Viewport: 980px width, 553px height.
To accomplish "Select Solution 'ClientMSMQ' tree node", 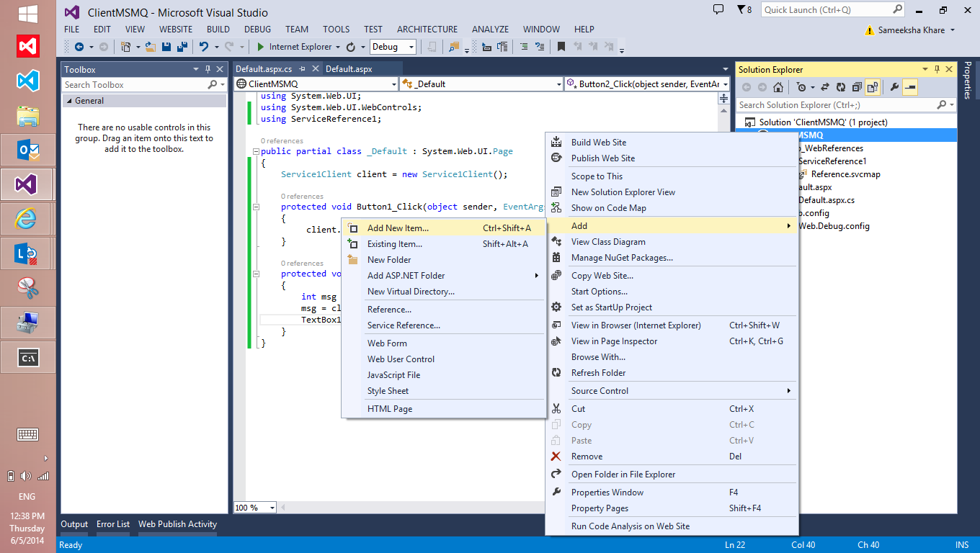I will tap(824, 122).
